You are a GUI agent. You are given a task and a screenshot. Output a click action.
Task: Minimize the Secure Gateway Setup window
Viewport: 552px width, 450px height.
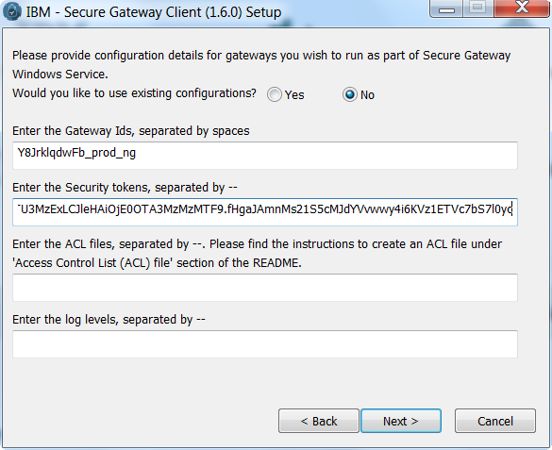coord(447,8)
